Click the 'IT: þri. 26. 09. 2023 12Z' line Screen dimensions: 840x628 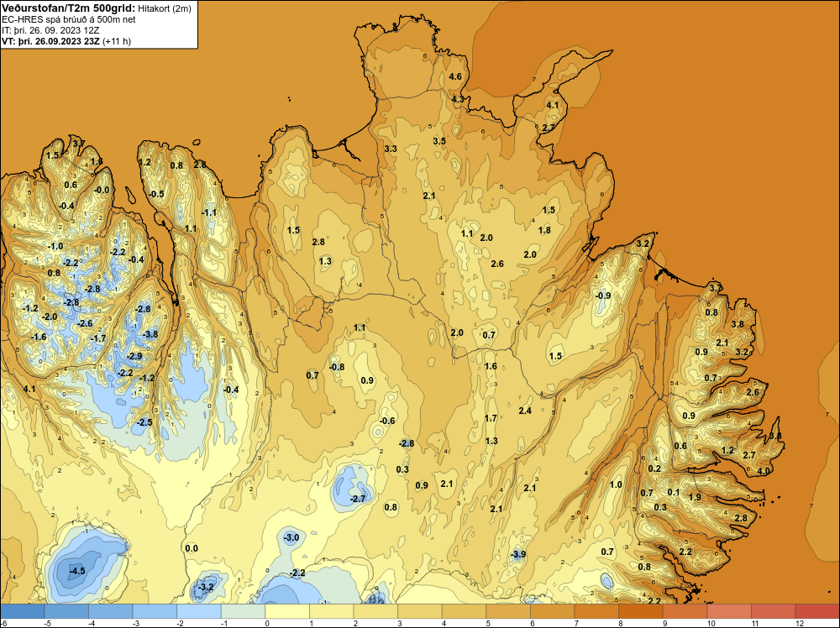(50, 30)
